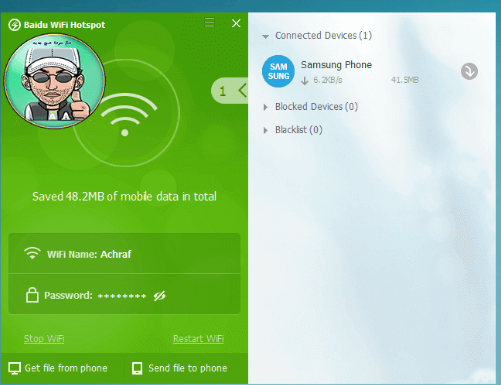Click the WiFi icon beside WiFi Name
501x385 pixels.
tap(32, 253)
